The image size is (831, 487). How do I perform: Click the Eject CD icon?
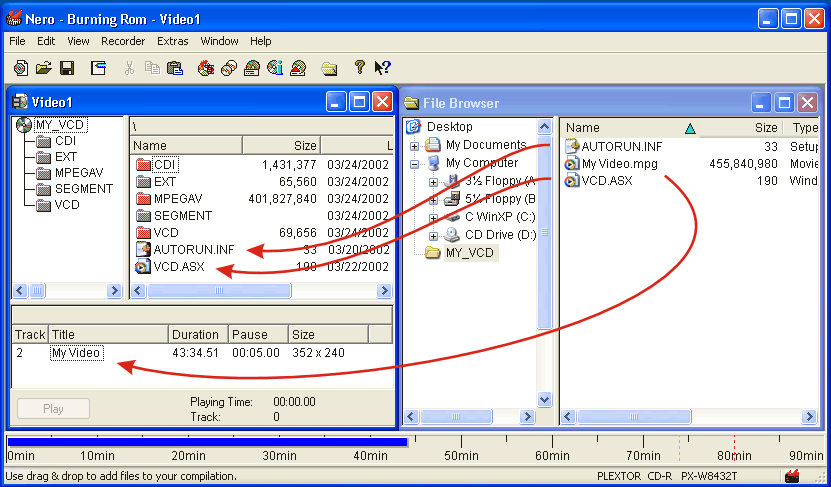point(298,68)
